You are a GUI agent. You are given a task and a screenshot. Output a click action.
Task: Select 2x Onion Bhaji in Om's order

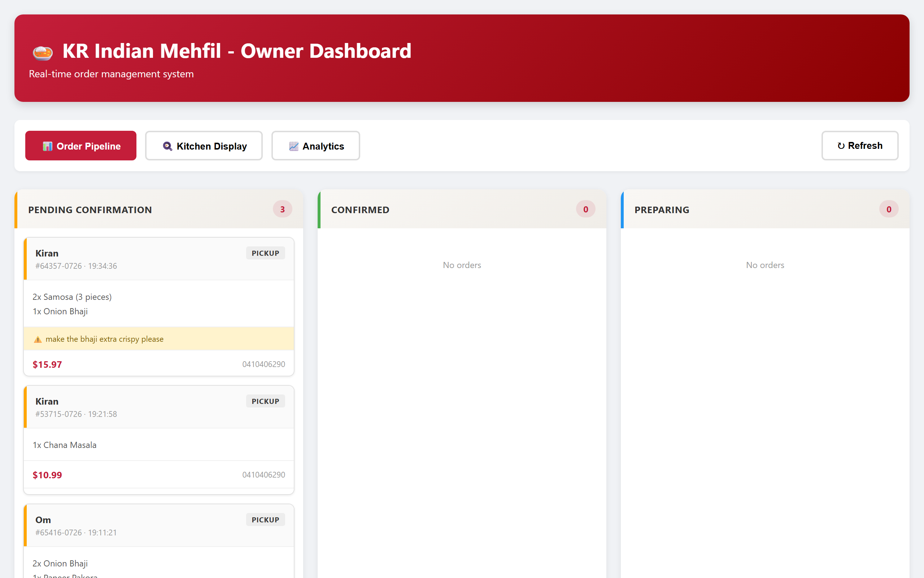point(60,564)
